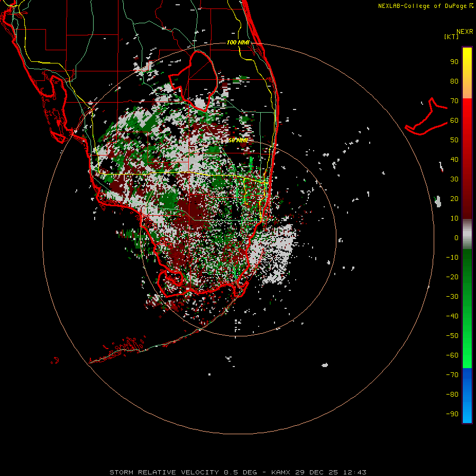Click the positive 70 scale value
476x476 pixels.
click(454, 101)
